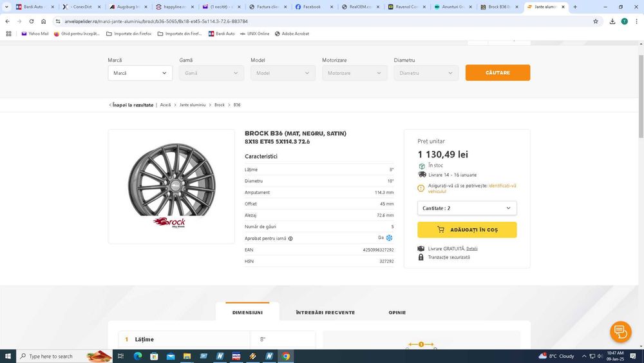Reload the page
644x363 pixels.
pos(31,21)
